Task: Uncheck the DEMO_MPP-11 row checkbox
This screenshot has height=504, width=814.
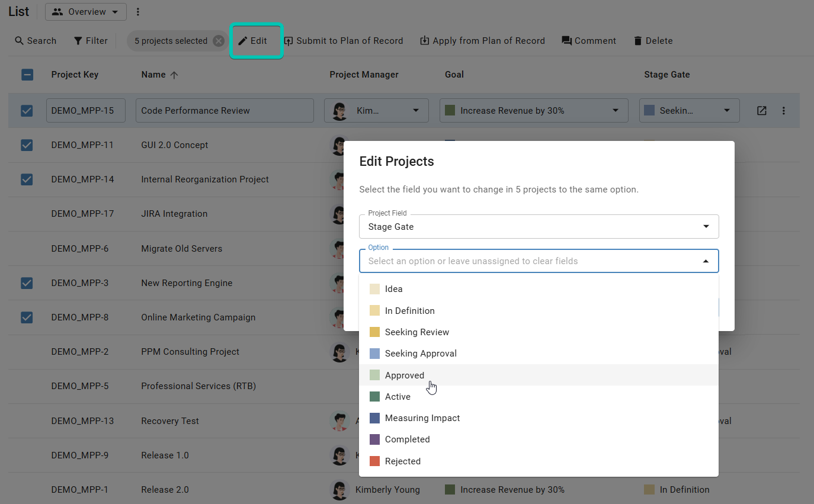Action: 27,145
